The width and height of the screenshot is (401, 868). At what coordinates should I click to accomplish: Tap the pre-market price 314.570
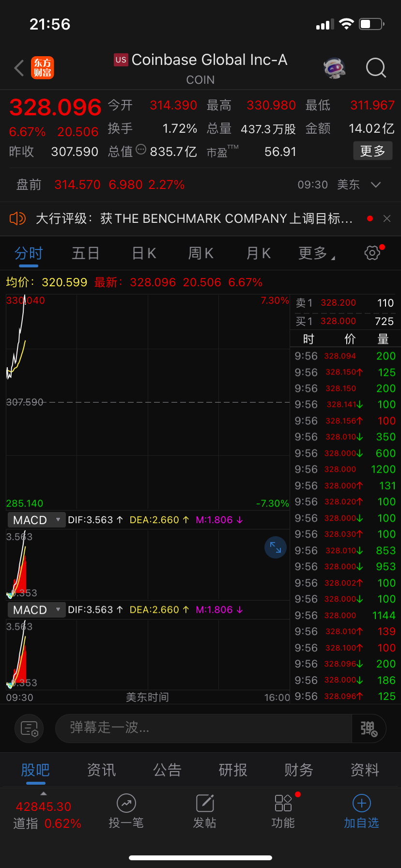coord(77,185)
